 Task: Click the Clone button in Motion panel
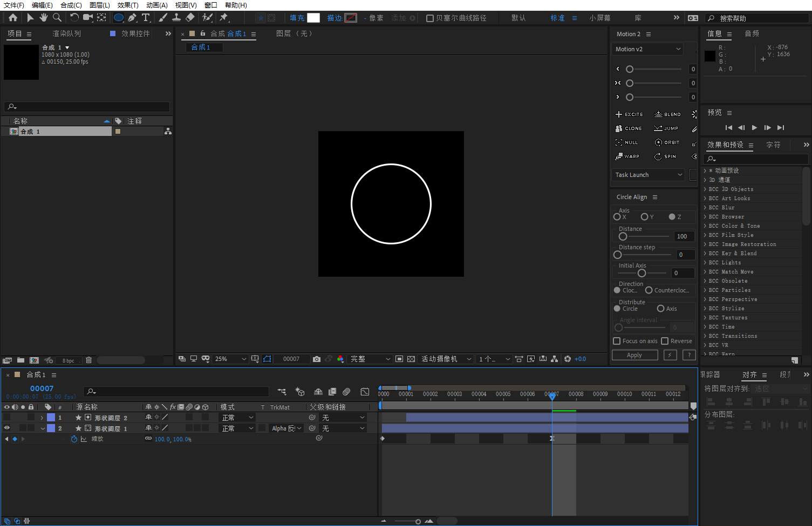(629, 128)
